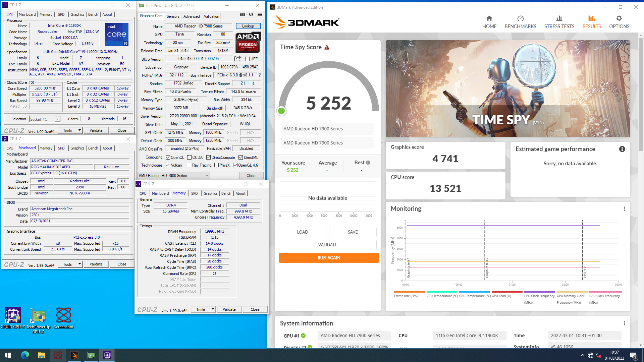Open TechPowerUp GPU-Z desktop shortcut
The image size is (644, 362).
point(38,320)
